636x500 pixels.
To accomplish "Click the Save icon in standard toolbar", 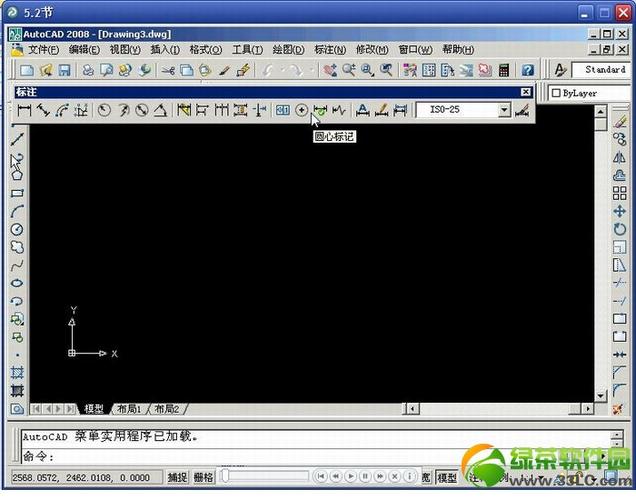I will tap(64, 70).
